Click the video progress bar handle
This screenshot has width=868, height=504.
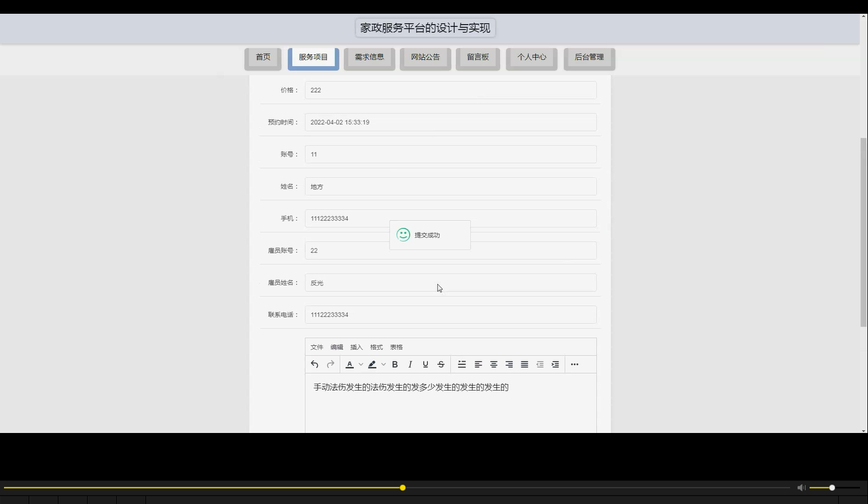tap(403, 487)
